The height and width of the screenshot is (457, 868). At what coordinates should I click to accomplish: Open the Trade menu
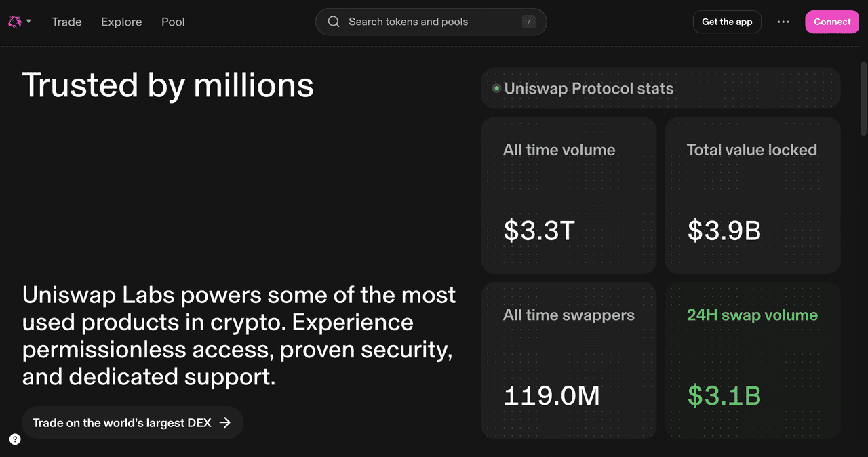(66, 22)
